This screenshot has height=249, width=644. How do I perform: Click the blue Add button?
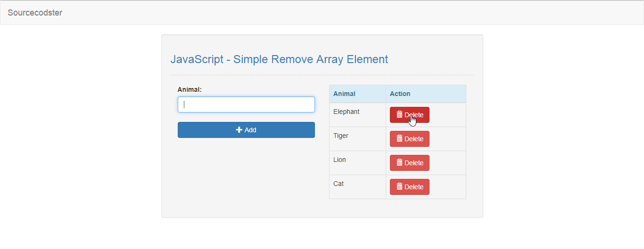coord(246,130)
